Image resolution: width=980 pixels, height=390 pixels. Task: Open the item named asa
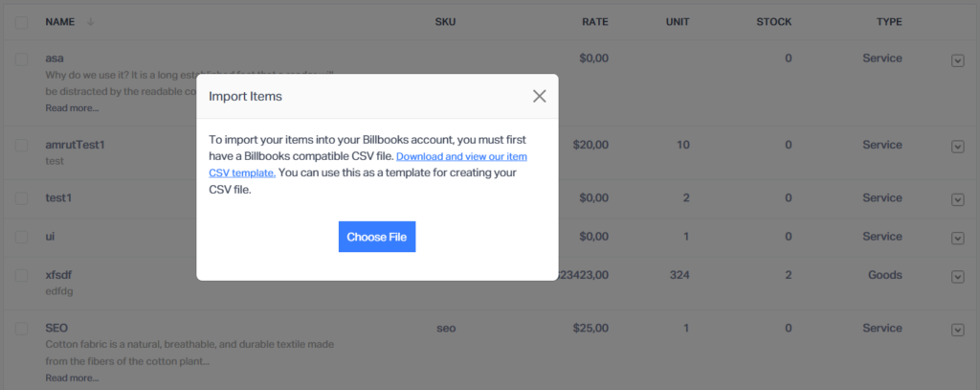[x=55, y=58]
